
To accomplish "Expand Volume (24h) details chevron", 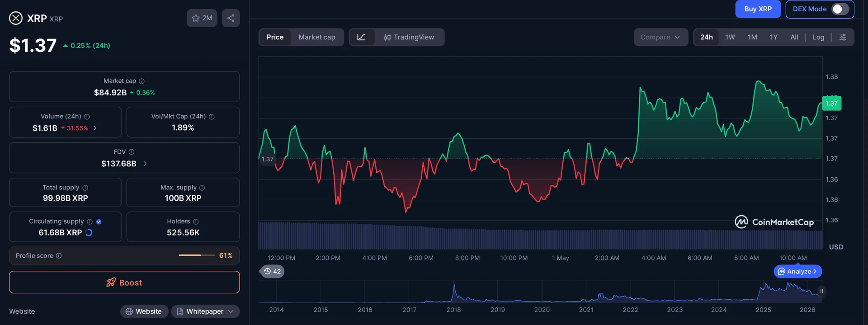I will 94,128.
